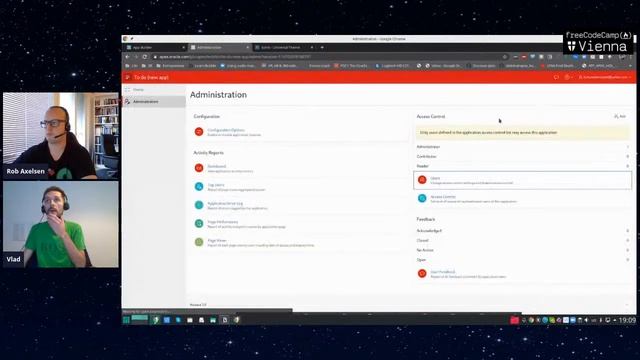
Task: Click the app logo in red header
Action: 128,77
